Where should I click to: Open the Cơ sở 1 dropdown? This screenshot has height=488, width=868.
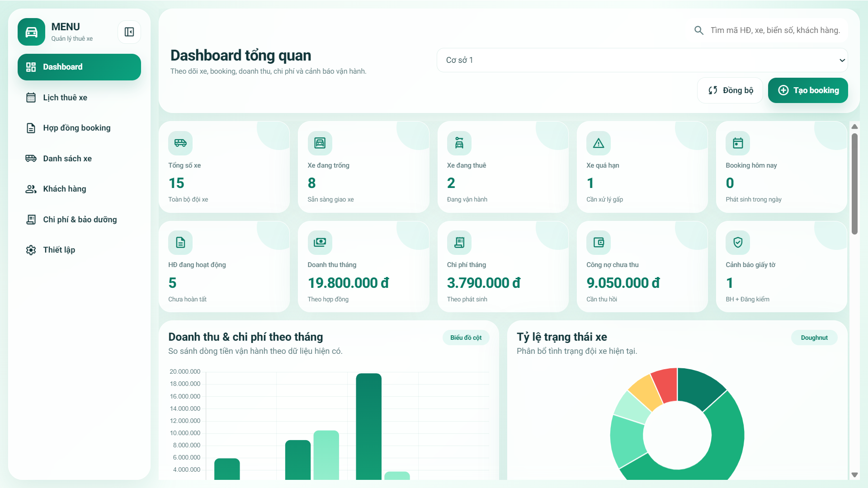642,60
